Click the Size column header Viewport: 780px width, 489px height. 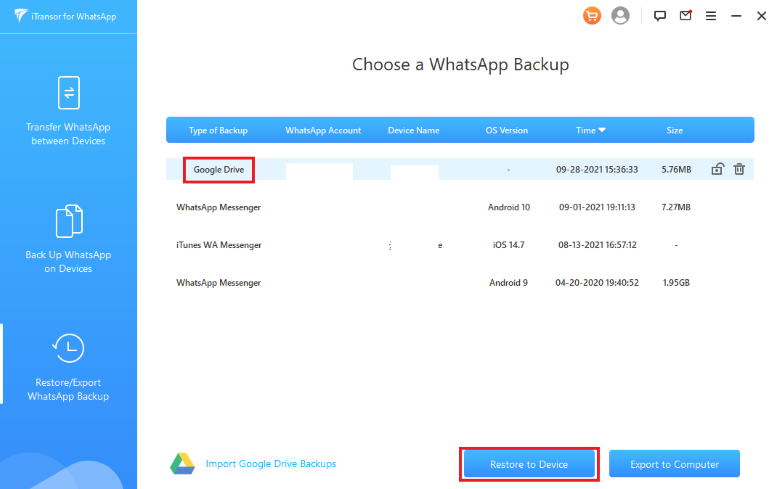[675, 131]
